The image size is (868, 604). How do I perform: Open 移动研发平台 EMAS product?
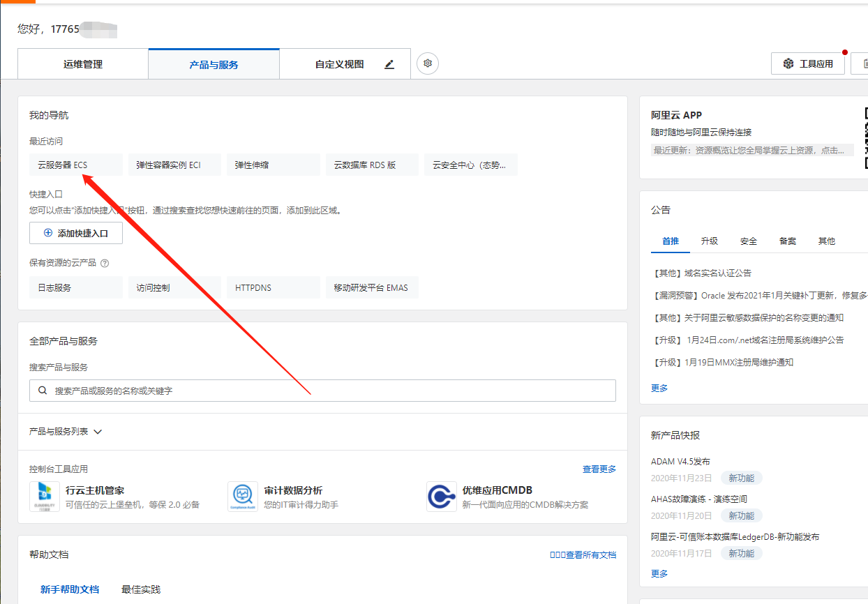click(372, 287)
